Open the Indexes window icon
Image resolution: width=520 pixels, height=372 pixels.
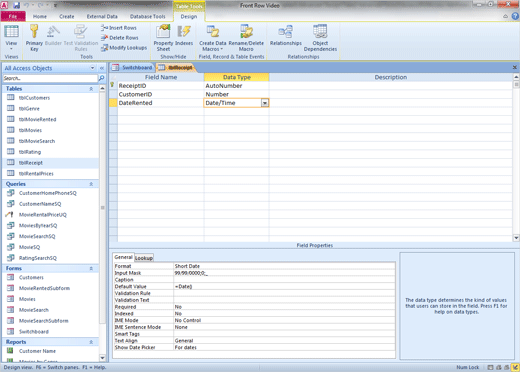(x=184, y=35)
